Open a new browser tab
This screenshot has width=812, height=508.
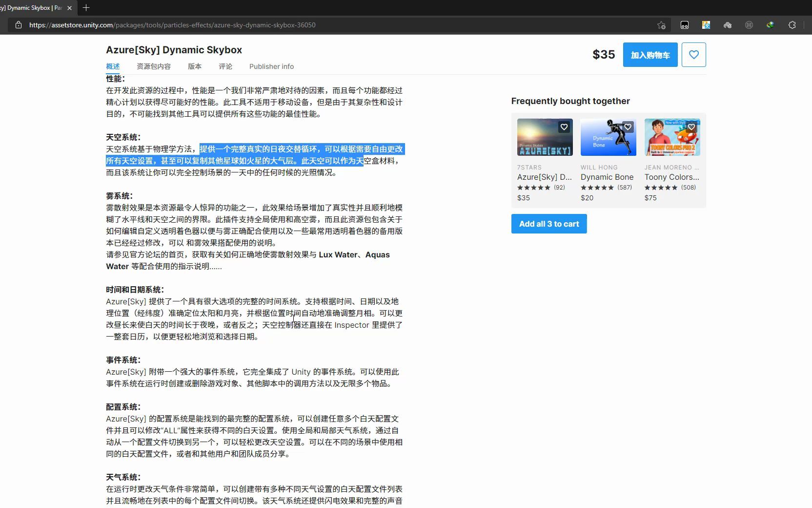tap(86, 8)
